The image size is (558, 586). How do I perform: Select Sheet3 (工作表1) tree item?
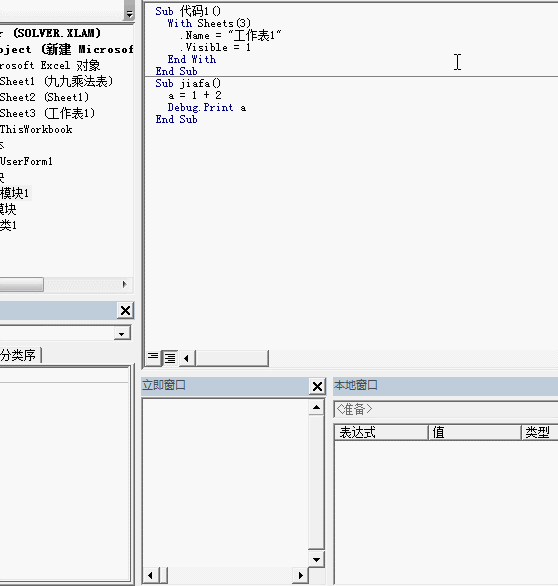coord(47,113)
